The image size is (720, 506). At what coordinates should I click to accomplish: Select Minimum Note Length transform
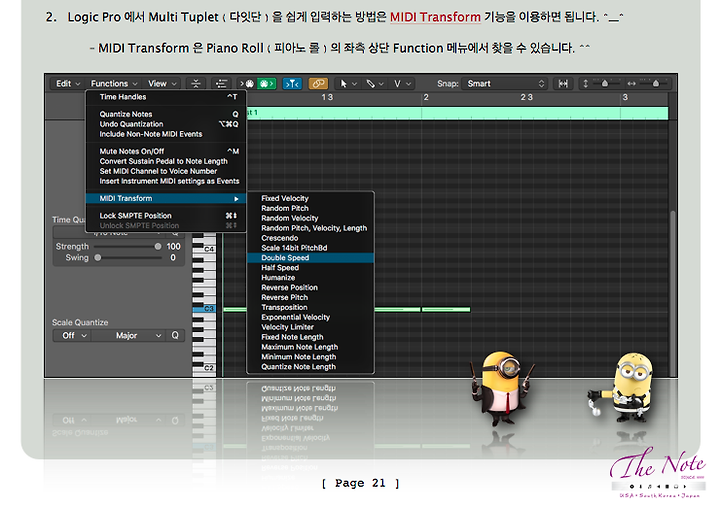coord(310,357)
